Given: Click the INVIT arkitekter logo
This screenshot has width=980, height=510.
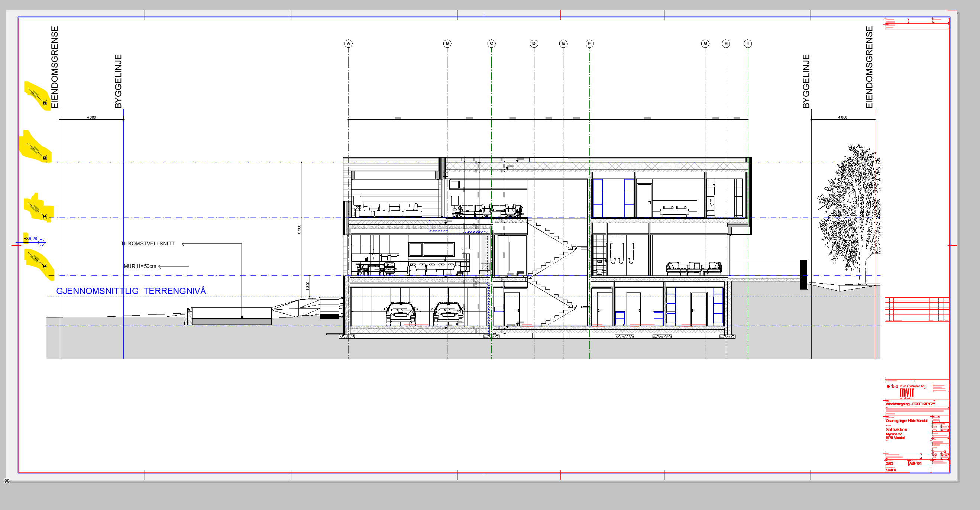Looking at the screenshot, I should pyautogui.click(x=906, y=393).
